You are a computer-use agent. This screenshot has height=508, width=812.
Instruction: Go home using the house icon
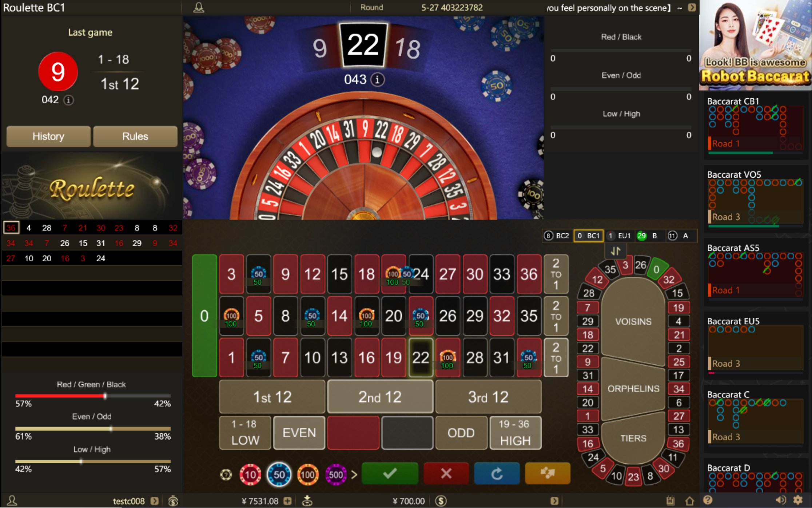pos(689,501)
